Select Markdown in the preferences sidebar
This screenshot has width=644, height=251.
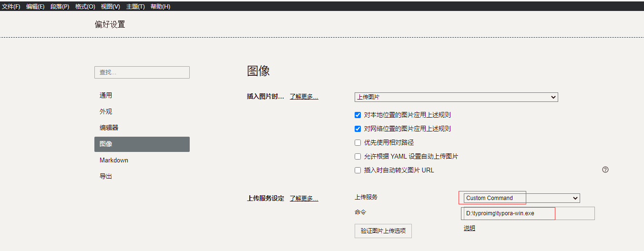(114, 160)
